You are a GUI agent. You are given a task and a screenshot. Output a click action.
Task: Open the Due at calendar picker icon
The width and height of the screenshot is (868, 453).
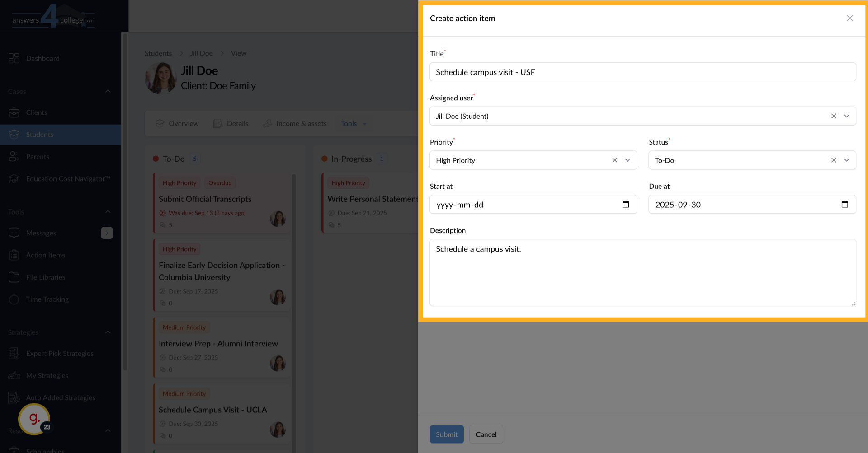click(x=844, y=204)
